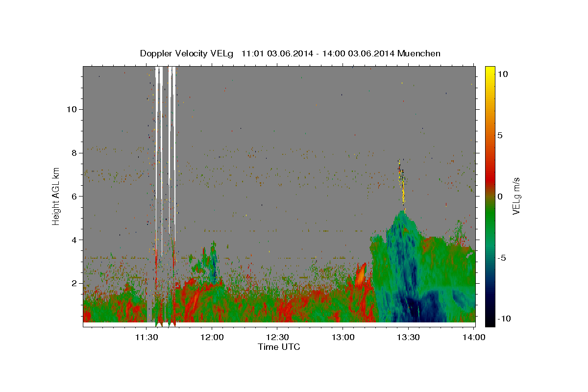Click the colorbar tick label -5
This screenshot has width=588, height=392.
502,258
